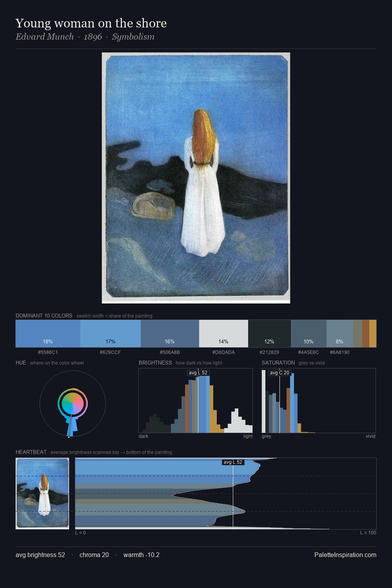Viewport: 392px width, 588px height.
Task: Select the narrow gold swatch at the palette end
Action: pyautogui.click(x=373, y=334)
